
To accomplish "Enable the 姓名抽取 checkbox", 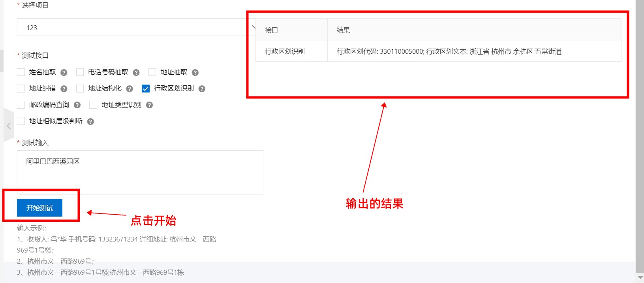I will (21, 72).
